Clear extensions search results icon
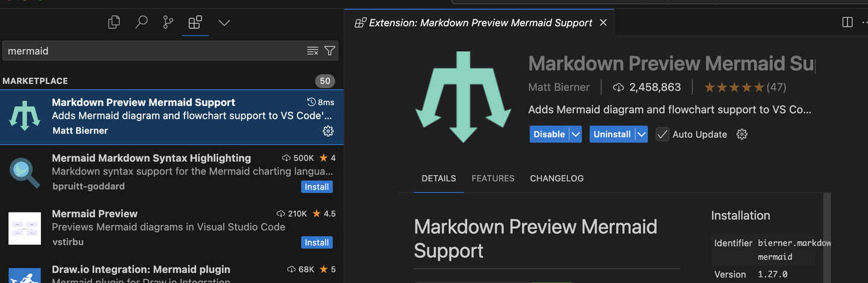868x283 pixels. 312,51
